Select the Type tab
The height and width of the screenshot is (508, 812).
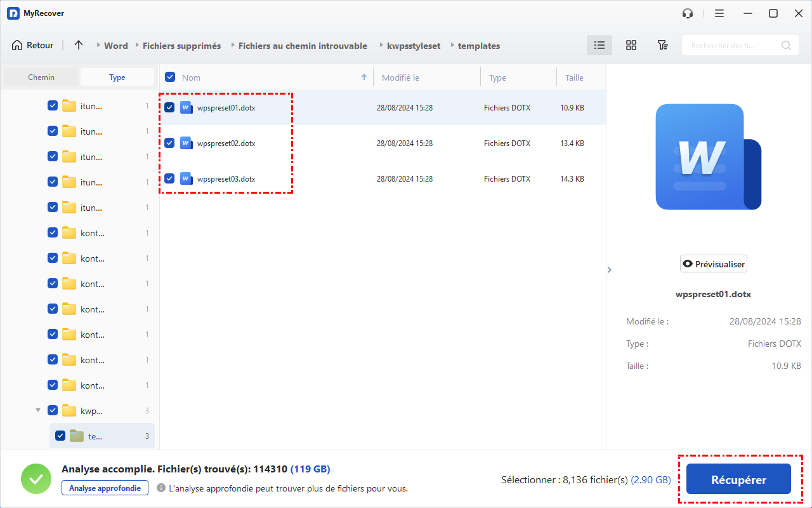[x=117, y=77]
